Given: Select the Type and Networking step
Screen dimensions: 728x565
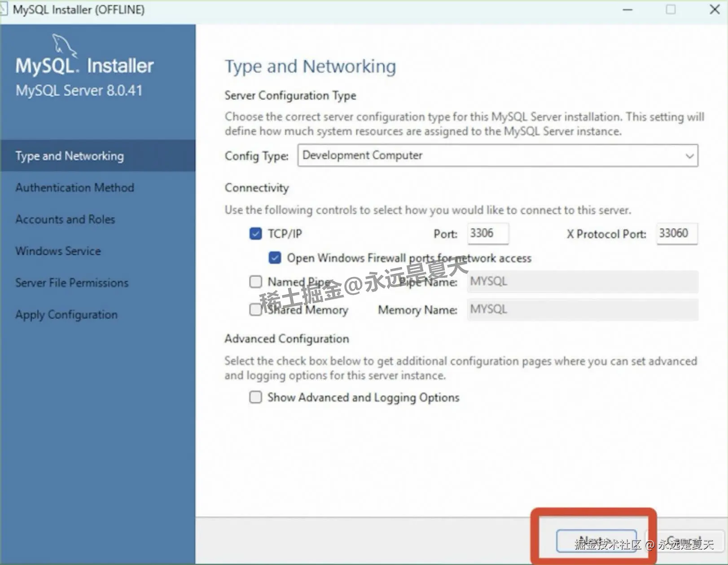Looking at the screenshot, I should (69, 156).
